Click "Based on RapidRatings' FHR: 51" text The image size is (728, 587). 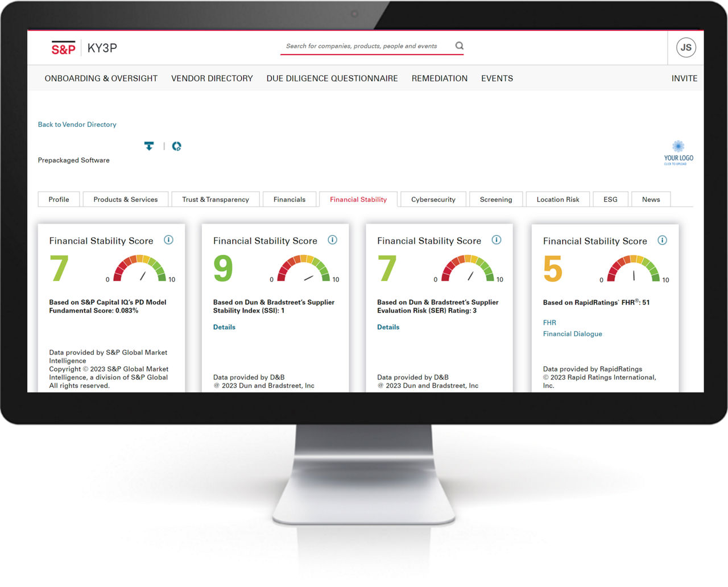[596, 302]
